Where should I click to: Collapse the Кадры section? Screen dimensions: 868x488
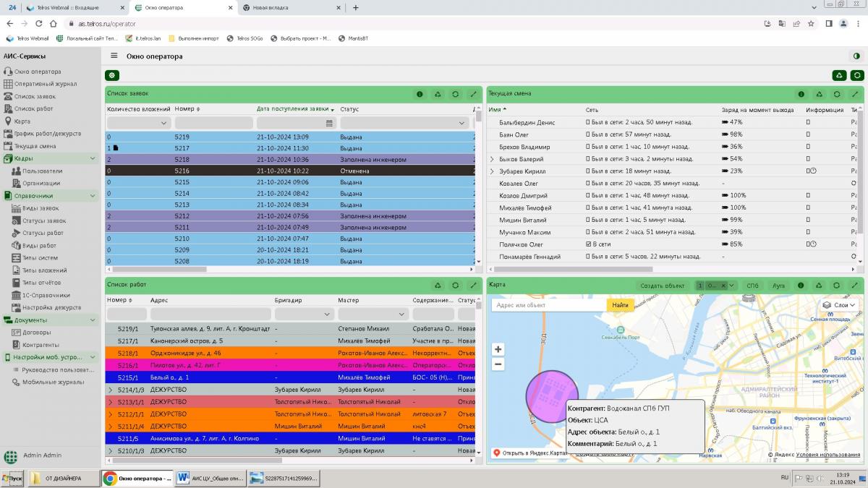[x=93, y=158]
